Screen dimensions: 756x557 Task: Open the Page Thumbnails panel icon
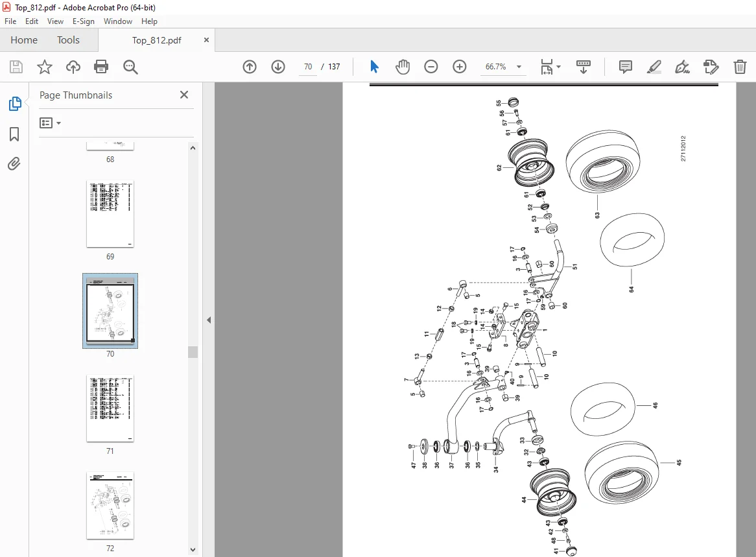[15, 103]
